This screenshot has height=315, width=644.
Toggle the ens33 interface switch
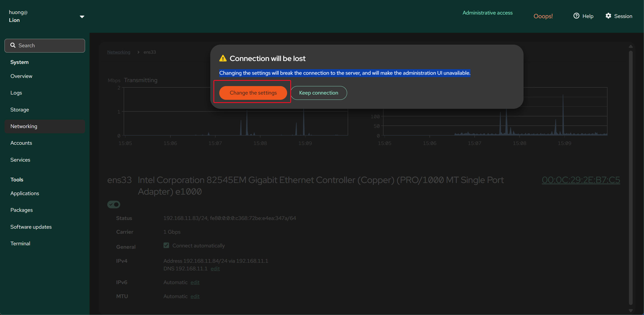pos(114,204)
